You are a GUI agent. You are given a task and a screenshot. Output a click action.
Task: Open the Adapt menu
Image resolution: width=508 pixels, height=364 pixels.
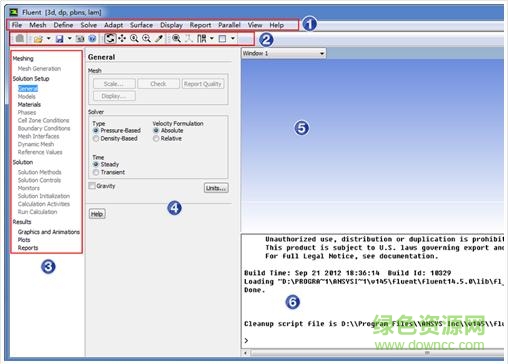point(114,25)
